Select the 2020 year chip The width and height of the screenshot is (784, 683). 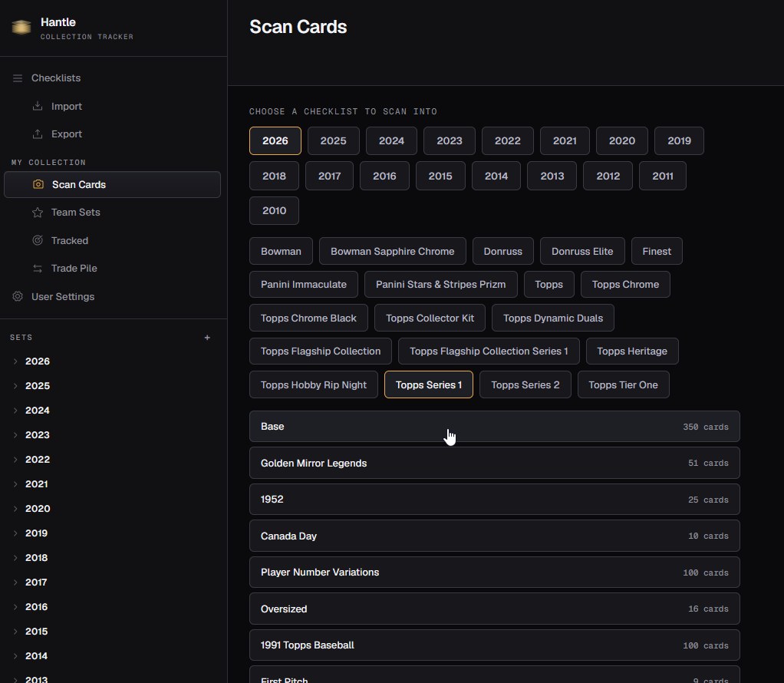[622, 140]
